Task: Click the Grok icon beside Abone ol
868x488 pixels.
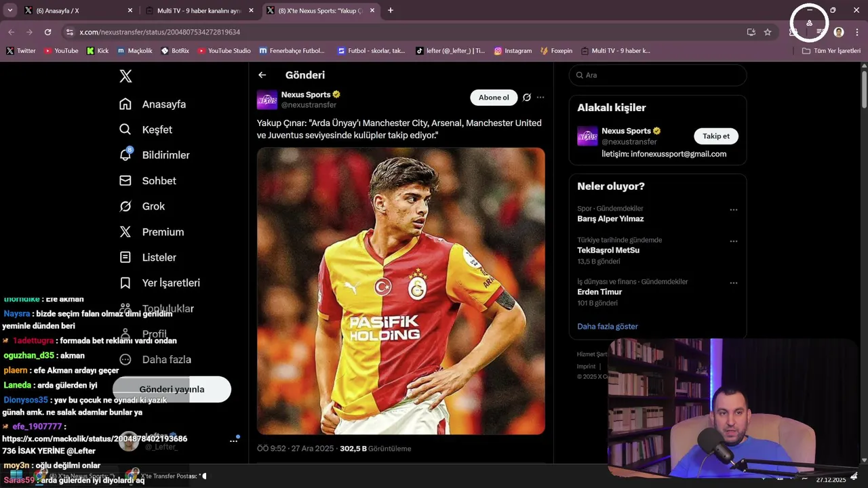Action: click(527, 98)
